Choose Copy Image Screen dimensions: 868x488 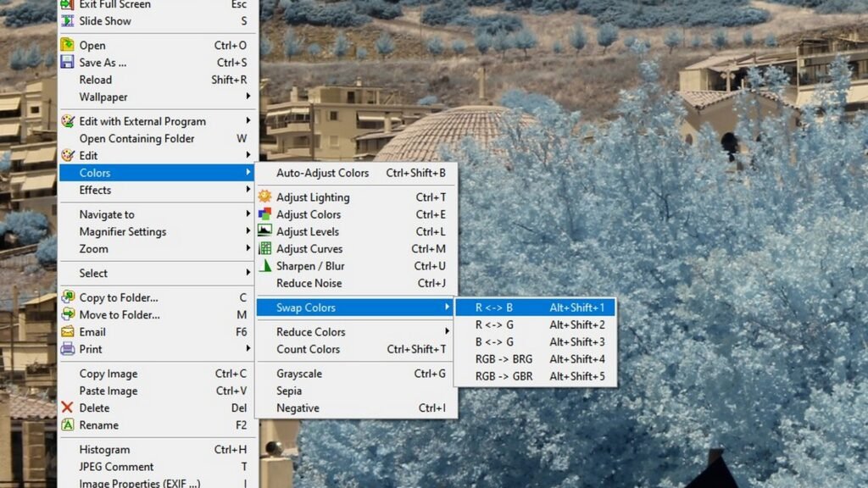(x=157, y=373)
